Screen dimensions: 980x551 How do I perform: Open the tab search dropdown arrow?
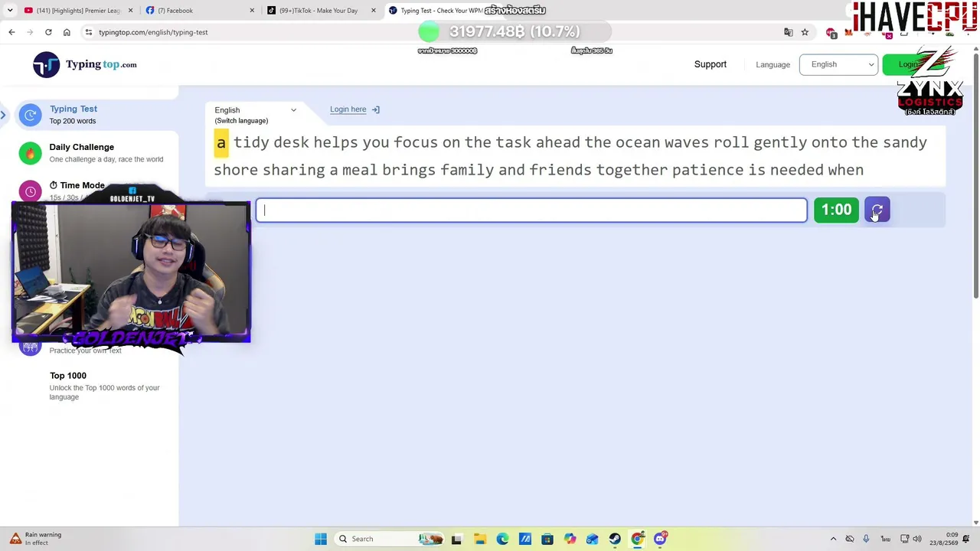(10, 11)
